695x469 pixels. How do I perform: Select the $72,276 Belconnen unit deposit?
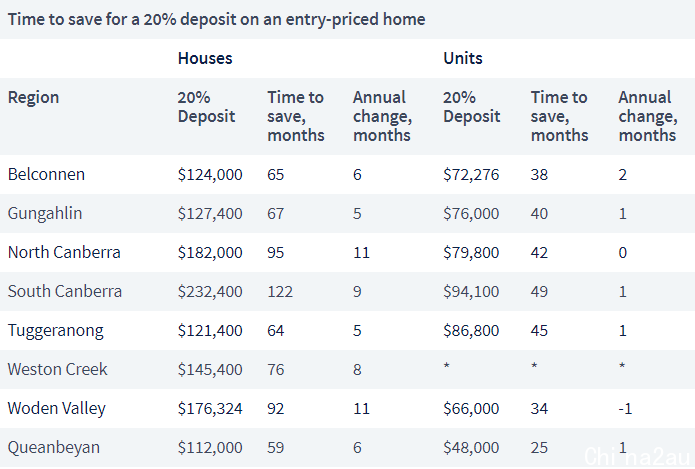(x=471, y=175)
